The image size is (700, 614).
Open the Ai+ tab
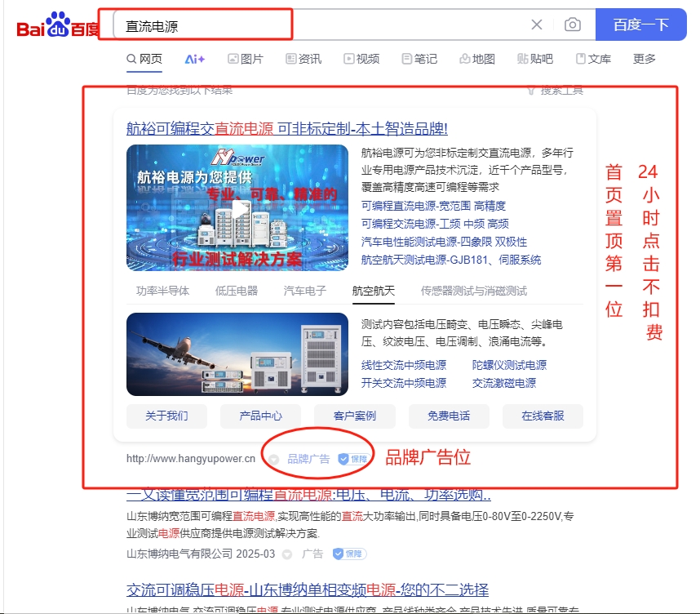[195, 59]
